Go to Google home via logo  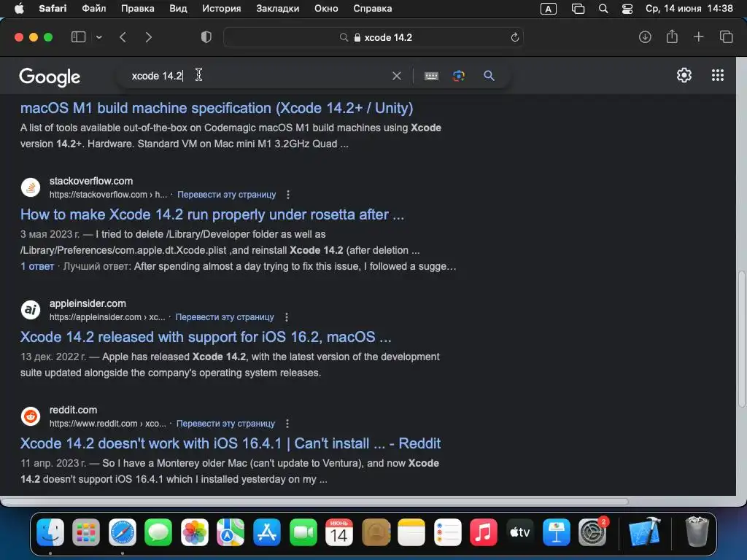click(x=50, y=77)
